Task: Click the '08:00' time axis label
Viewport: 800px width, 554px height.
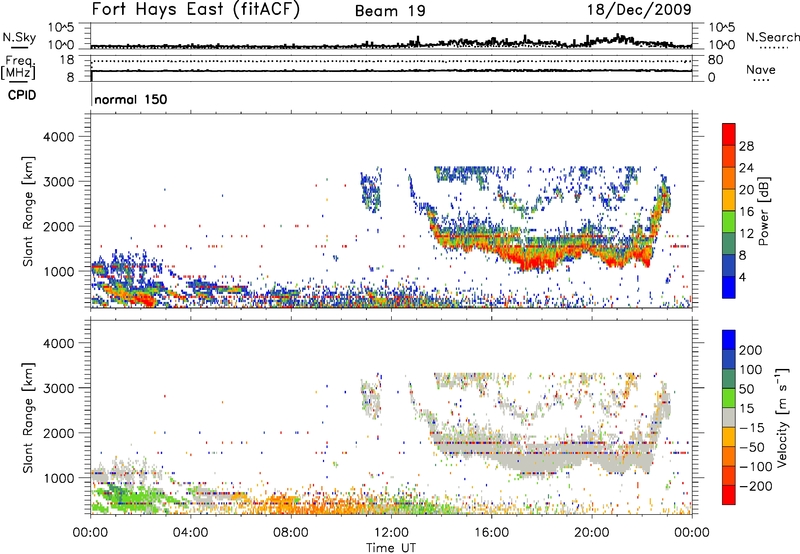Action: [291, 533]
